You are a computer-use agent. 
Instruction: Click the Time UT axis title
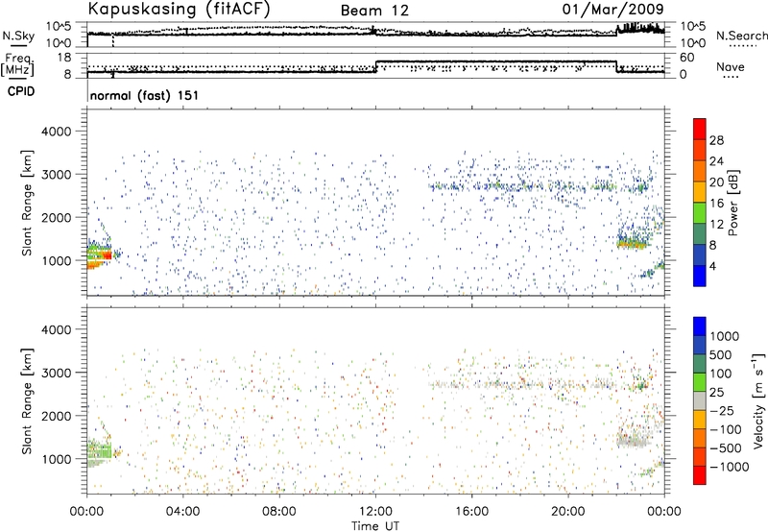pos(375,526)
